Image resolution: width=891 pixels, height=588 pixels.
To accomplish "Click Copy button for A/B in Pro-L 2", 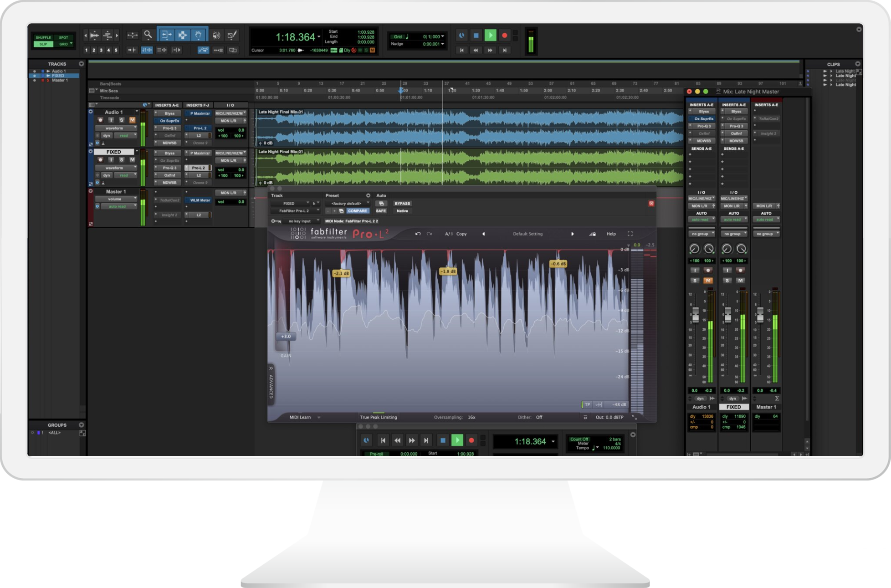I will 461,234.
